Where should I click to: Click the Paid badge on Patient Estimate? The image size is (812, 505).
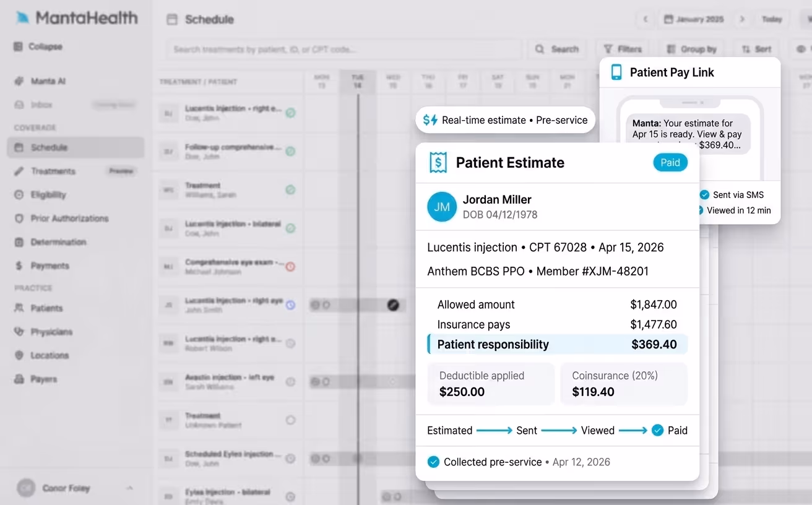(x=670, y=163)
